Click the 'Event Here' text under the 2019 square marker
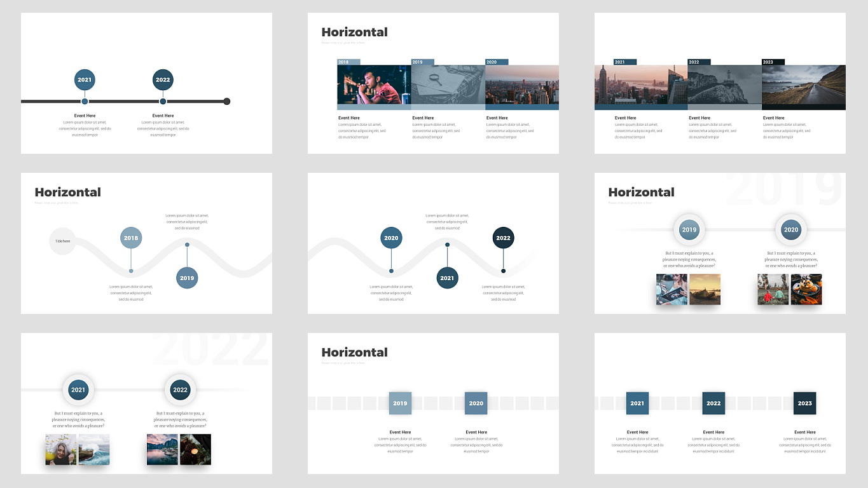The height and width of the screenshot is (488, 868). (x=400, y=431)
